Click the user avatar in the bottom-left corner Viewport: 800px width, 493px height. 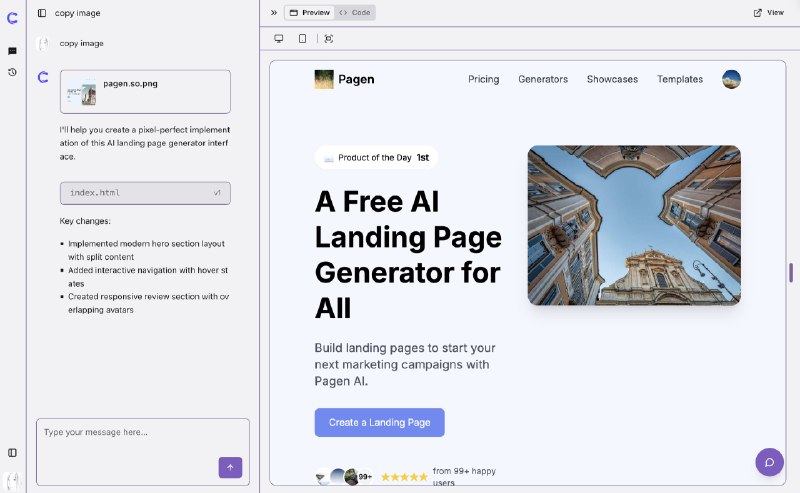[x=12, y=481]
